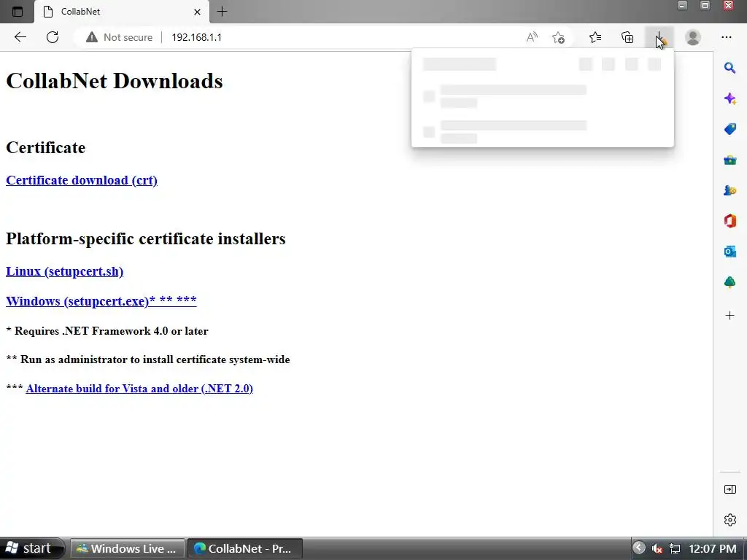Click the 192.168.1.1 address bar
The image size is (747, 560).
[x=196, y=37]
